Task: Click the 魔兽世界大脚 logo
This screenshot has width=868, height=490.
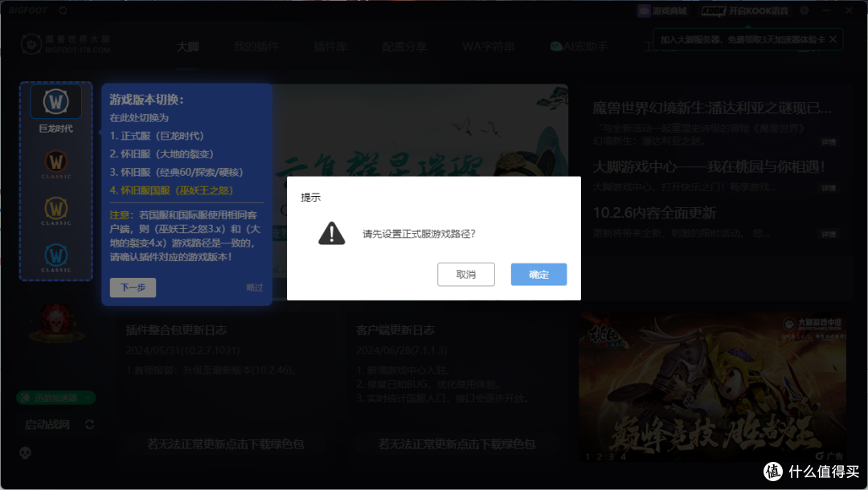Action: coord(66,44)
